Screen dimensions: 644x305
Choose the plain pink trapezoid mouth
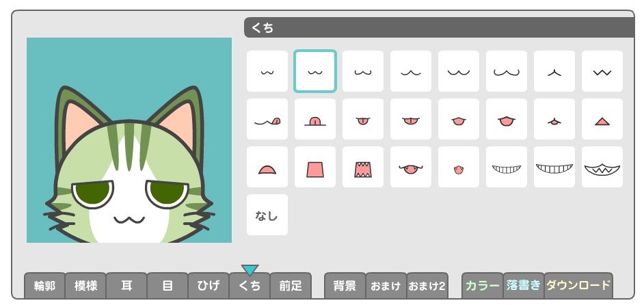(315, 167)
